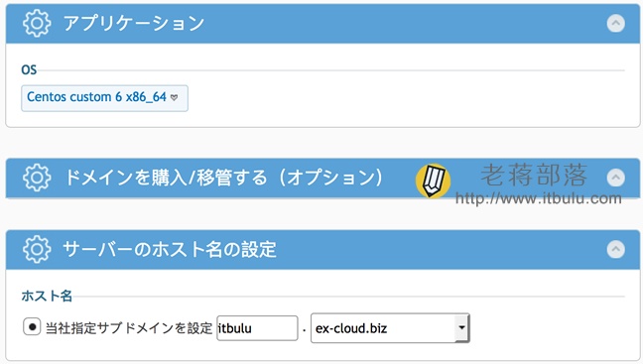Screen dimensions: 643x364
Task: Open the ex-cloud.biz domain dropdown
Action: click(x=390, y=328)
